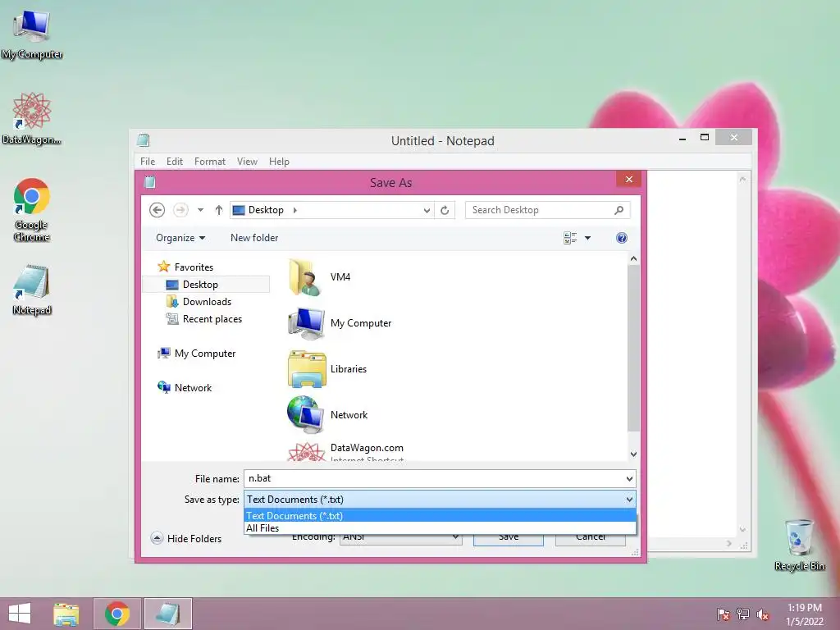The image size is (840, 630).
Task: Select All Files option
Action: pyautogui.click(x=440, y=528)
